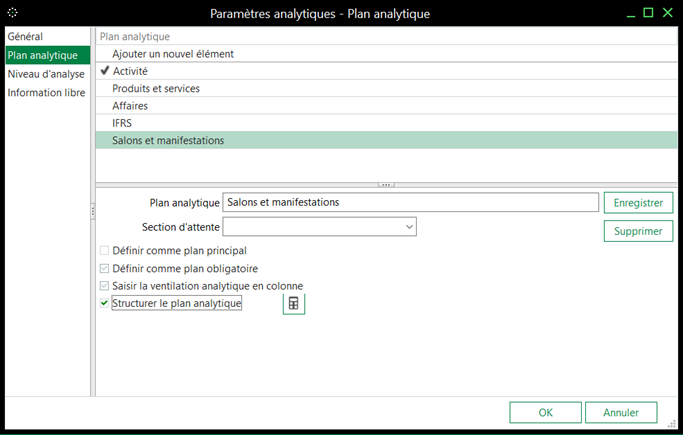The height and width of the screenshot is (435, 683).
Task: Click the Enregistrer button
Action: tap(637, 202)
